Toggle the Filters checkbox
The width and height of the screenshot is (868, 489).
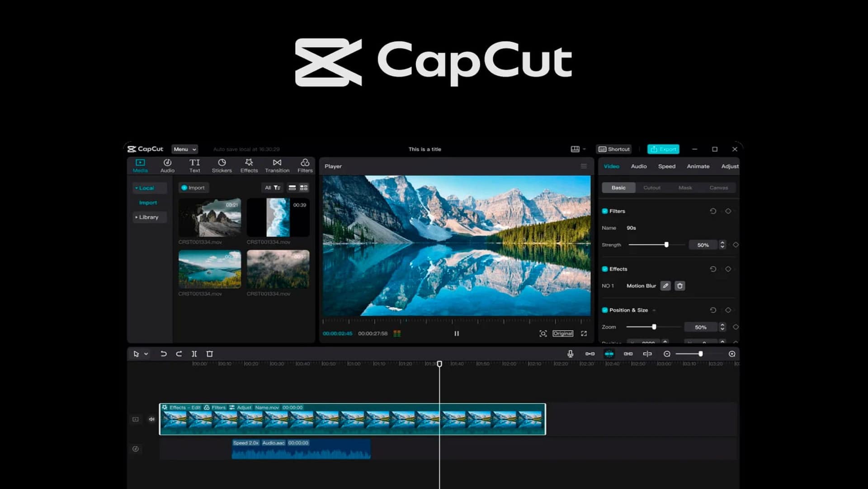pos(605,211)
